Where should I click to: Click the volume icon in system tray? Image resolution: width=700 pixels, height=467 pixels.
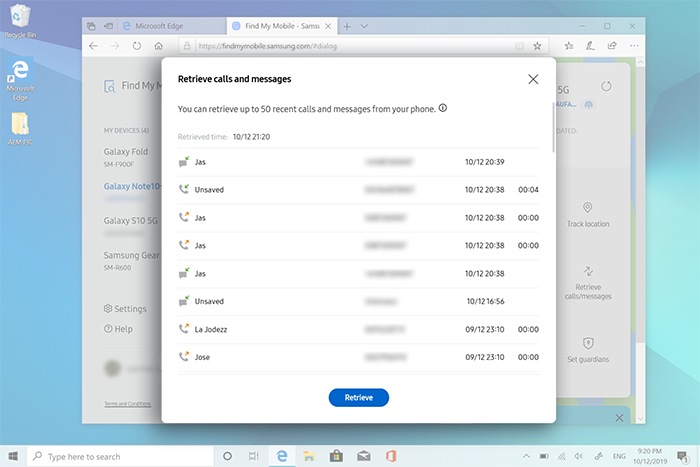(x=579, y=456)
